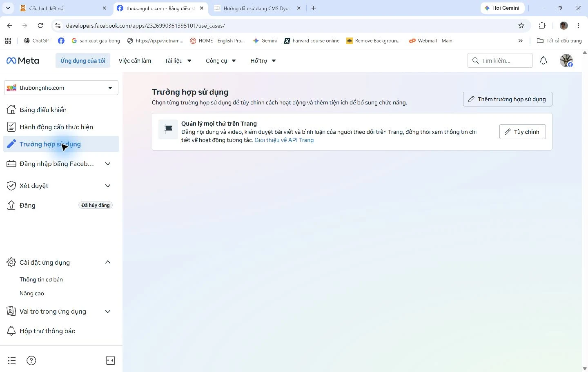Go back with the browser back arrow

coord(9,26)
